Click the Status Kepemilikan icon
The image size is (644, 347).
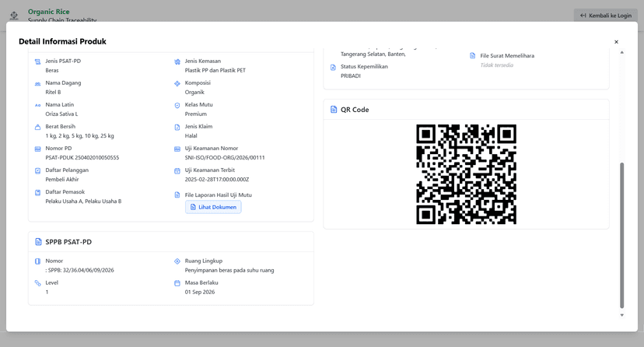click(x=333, y=67)
